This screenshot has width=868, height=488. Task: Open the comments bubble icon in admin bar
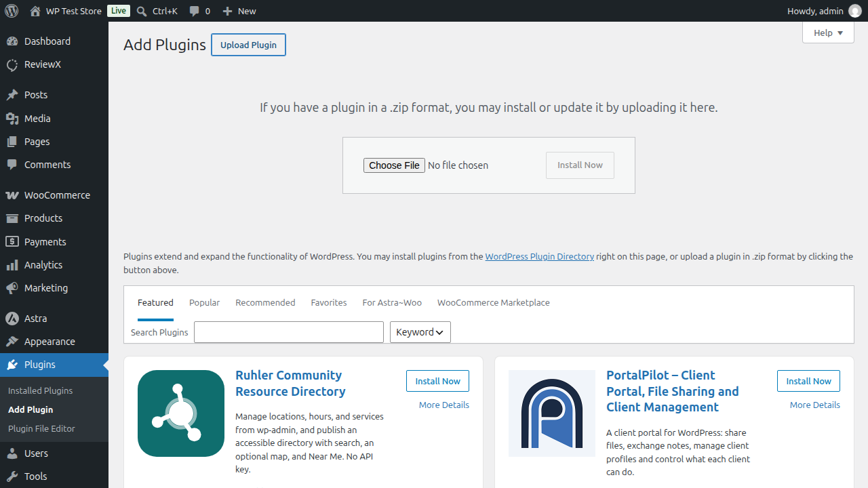[195, 11]
